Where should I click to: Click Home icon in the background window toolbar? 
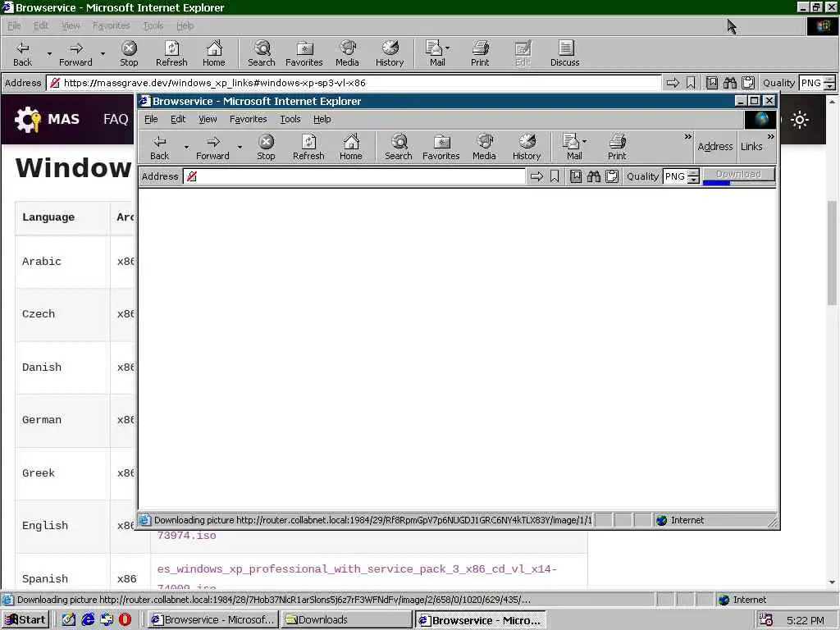(x=214, y=53)
